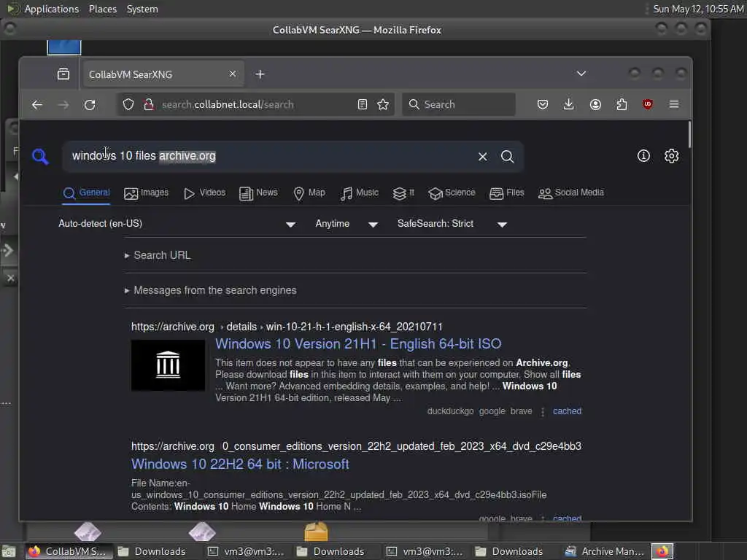Close the CollabVM SearXNG tab
The width and height of the screenshot is (747, 560).
[233, 74]
